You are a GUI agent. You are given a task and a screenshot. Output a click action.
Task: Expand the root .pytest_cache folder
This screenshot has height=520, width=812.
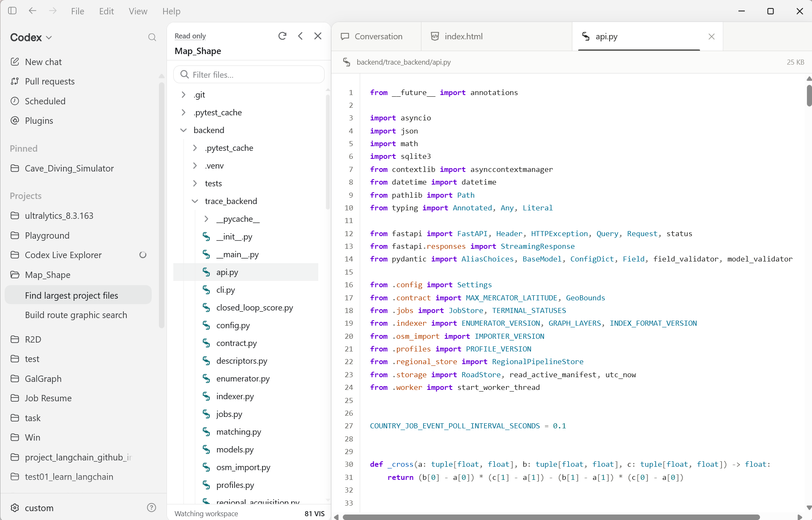coord(183,112)
